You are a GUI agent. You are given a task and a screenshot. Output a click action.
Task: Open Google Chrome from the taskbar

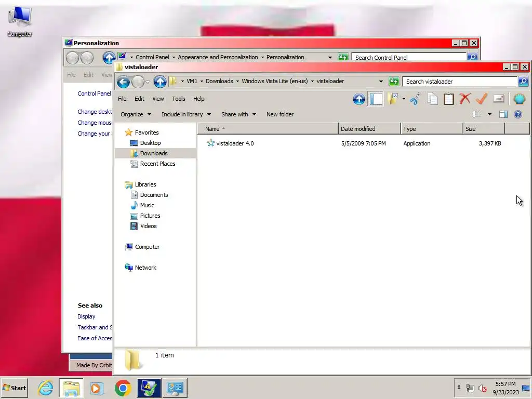[x=123, y=388]
